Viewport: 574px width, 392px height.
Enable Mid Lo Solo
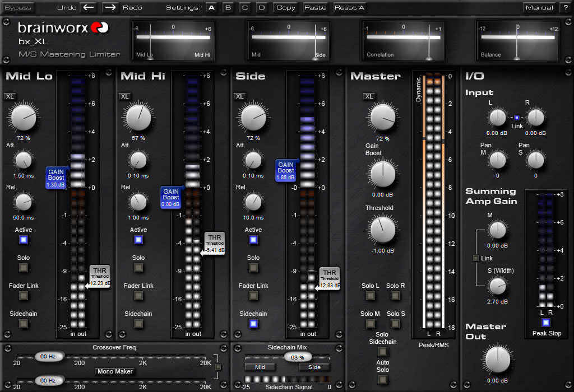24,268
